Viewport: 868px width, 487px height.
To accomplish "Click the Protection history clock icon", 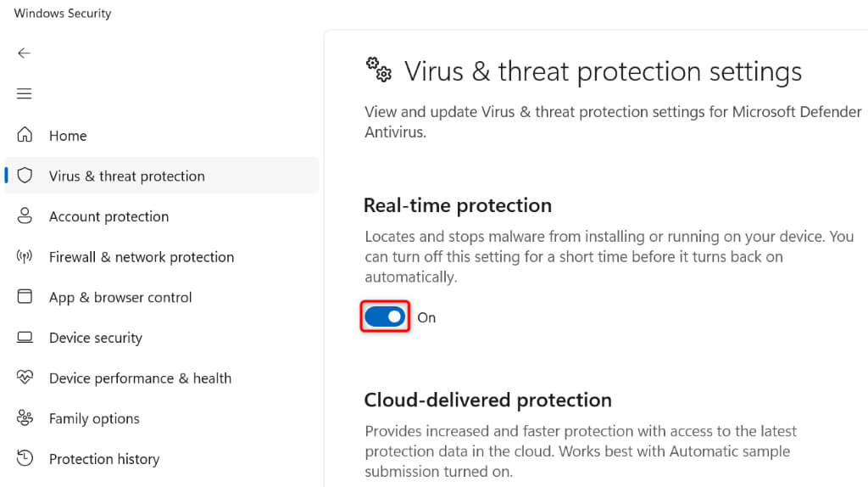I will pos(25,459).
